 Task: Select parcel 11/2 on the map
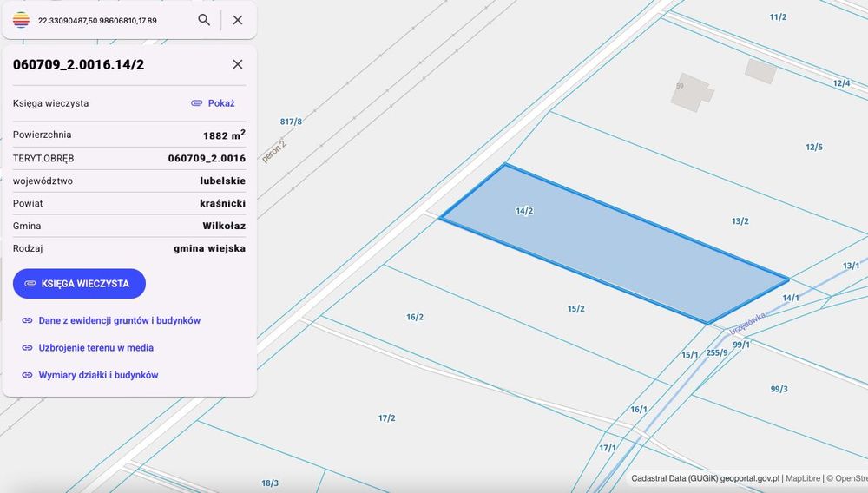click(x=778, y=17)
